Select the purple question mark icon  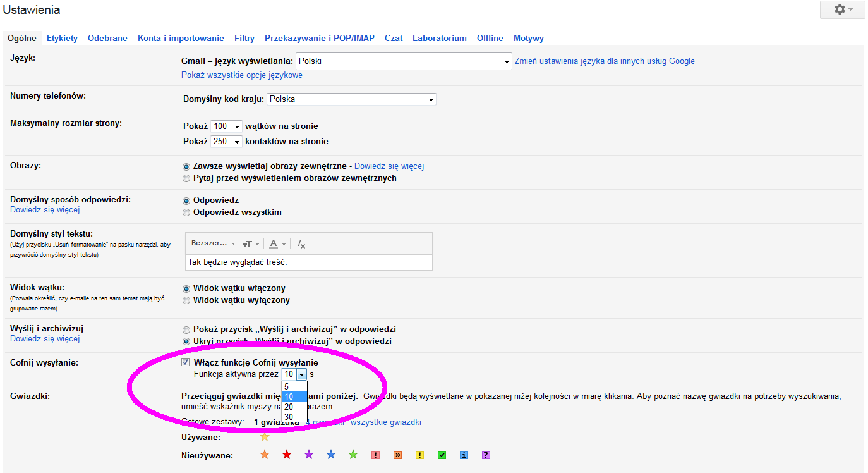pos(486,455)
